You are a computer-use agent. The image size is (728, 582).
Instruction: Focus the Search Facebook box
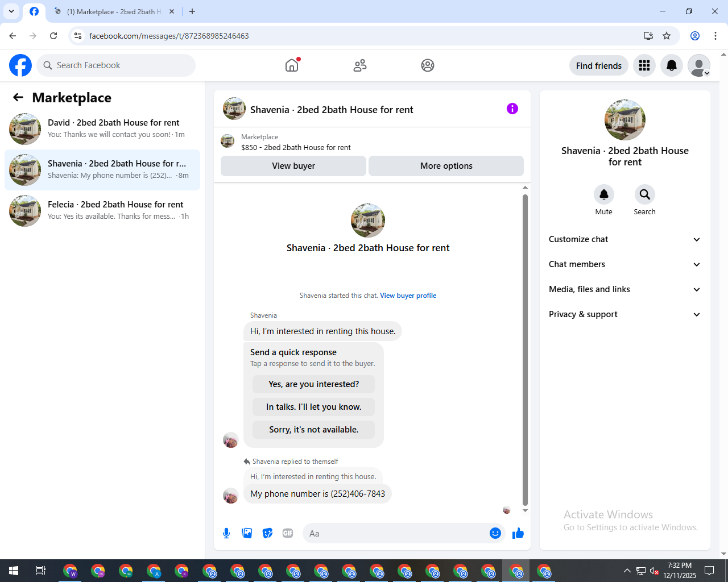(116, 65)
